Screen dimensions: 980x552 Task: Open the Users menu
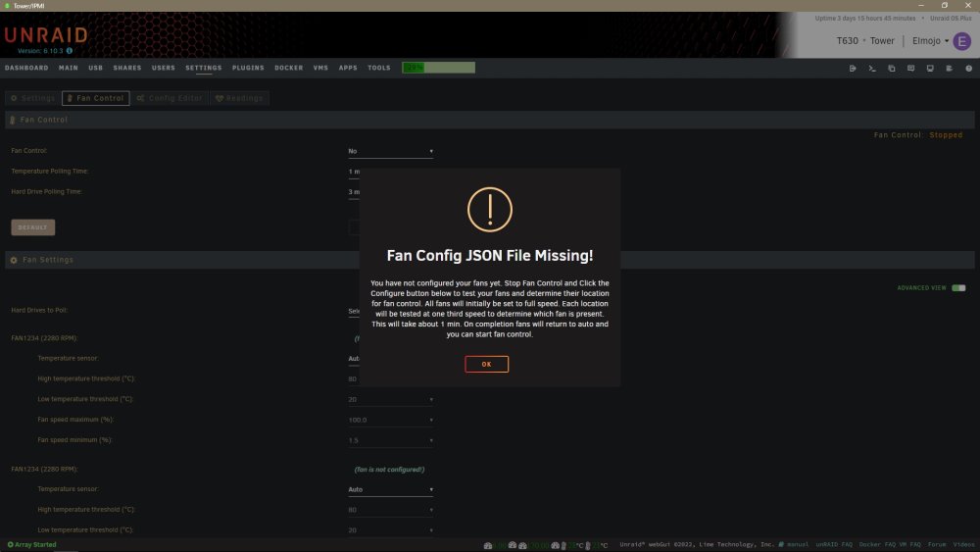pos(163,68)
